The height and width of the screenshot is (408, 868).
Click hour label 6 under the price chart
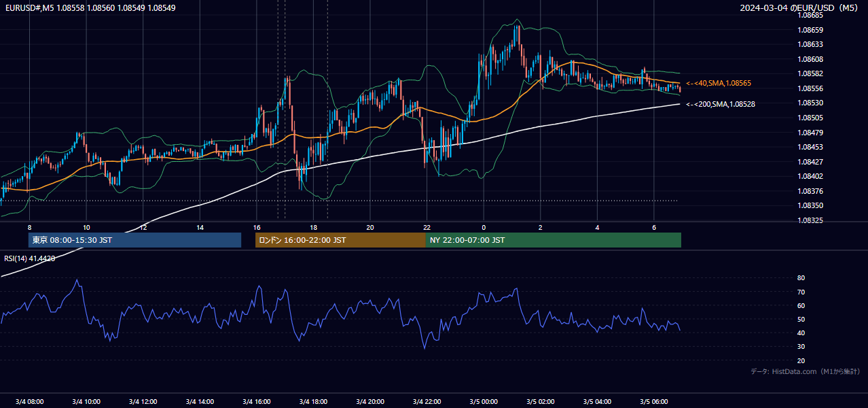tap(654, 227)
